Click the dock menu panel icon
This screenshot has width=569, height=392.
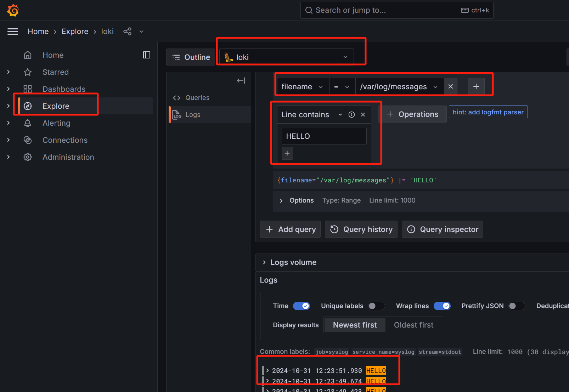pos(147,55)
